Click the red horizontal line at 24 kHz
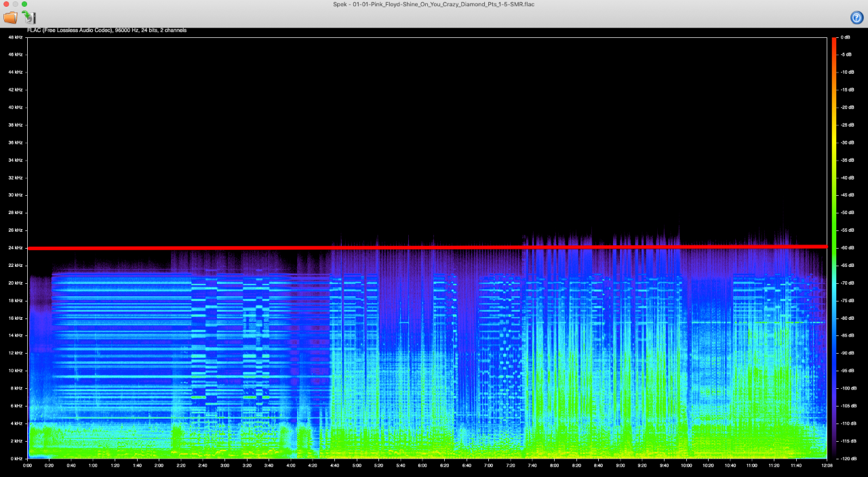This screenshot has width=868, height=477. tap(428, 247)
